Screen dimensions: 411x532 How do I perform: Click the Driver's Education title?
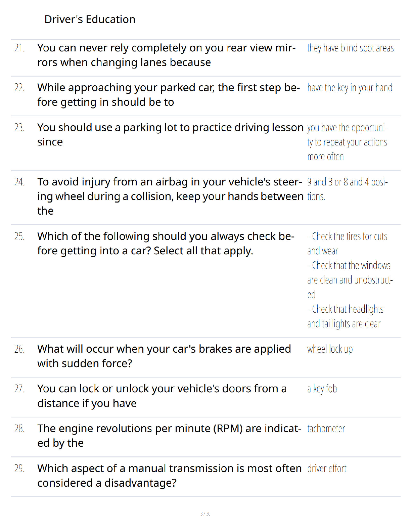click(90, 19)
